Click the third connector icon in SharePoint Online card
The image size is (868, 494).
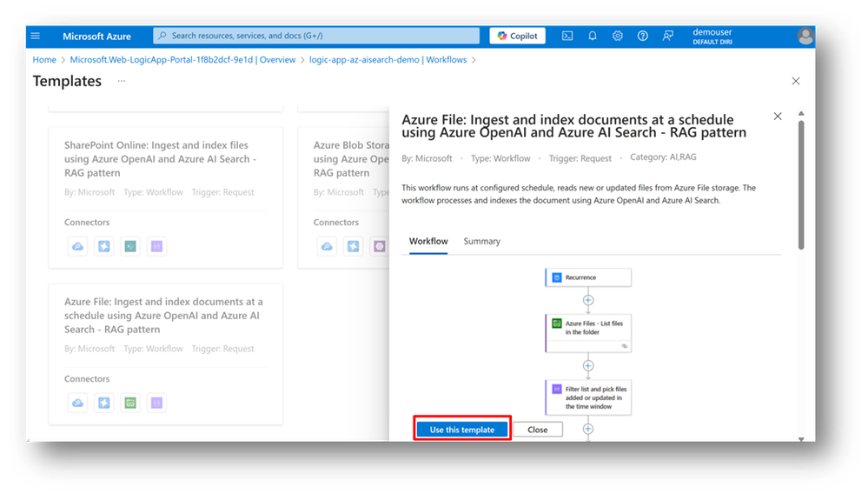coord(130,246)
